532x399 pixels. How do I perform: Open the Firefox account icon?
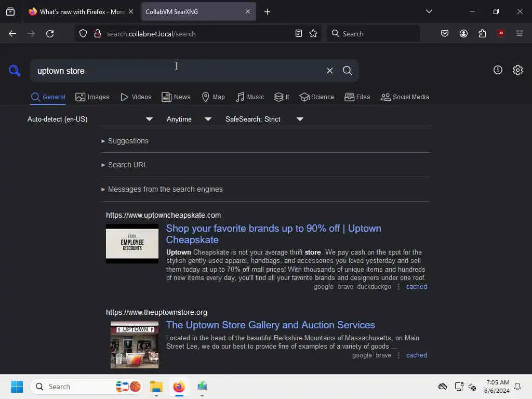click(463, 33)
